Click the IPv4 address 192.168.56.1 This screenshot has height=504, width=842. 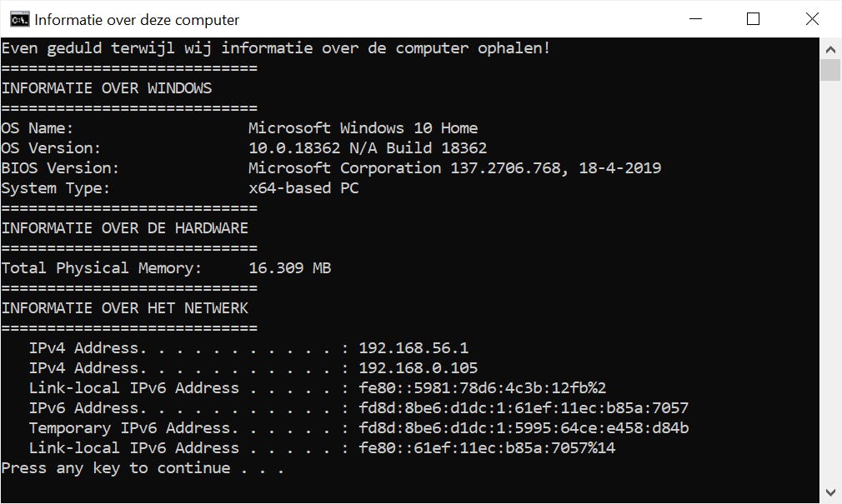click(413, 348)
